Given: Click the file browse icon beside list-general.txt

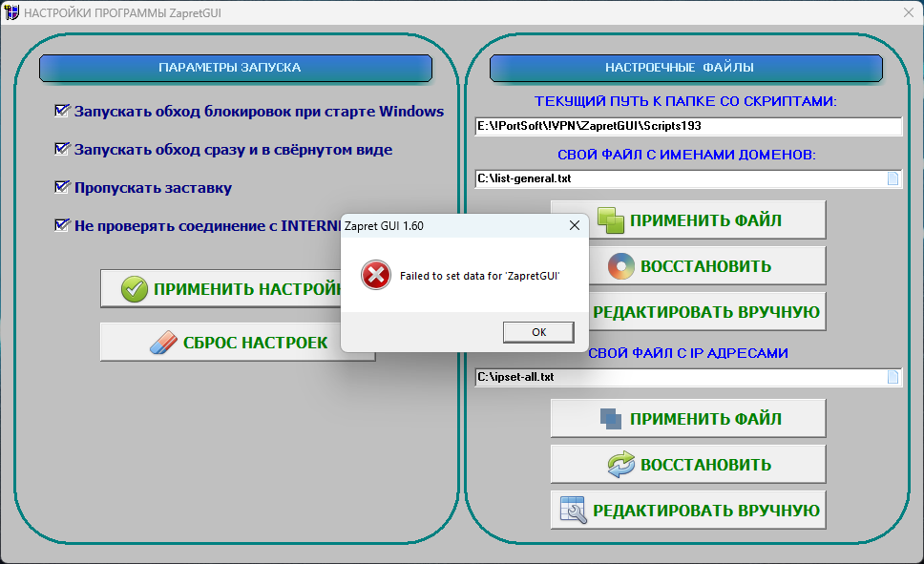Looking at the screenshot, I should (893, 178).
